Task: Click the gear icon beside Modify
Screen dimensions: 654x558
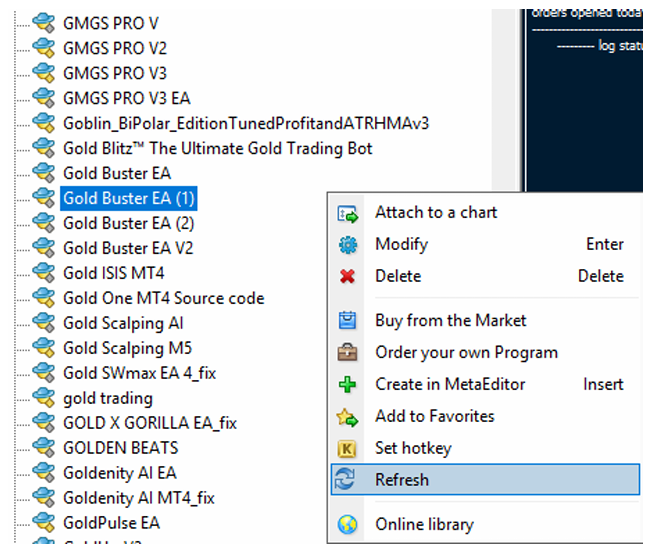Action: [347, 245]
